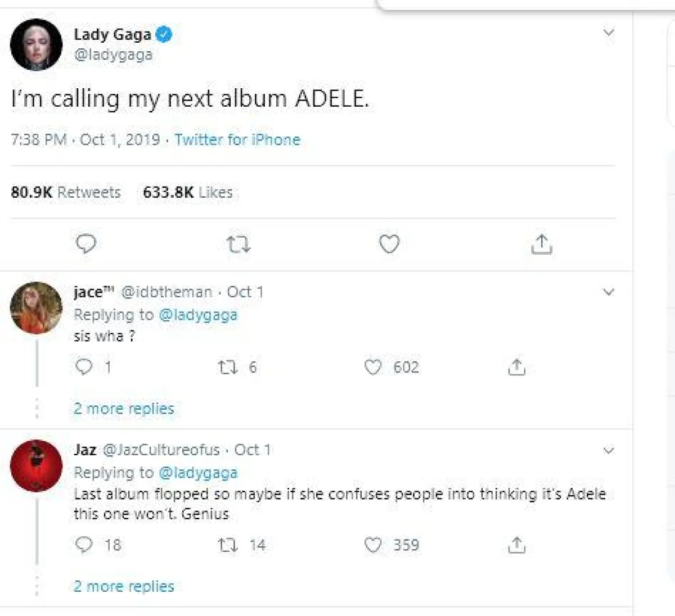Retweet Jaz's "Last album flopped" reply

[x=228, y=545]
